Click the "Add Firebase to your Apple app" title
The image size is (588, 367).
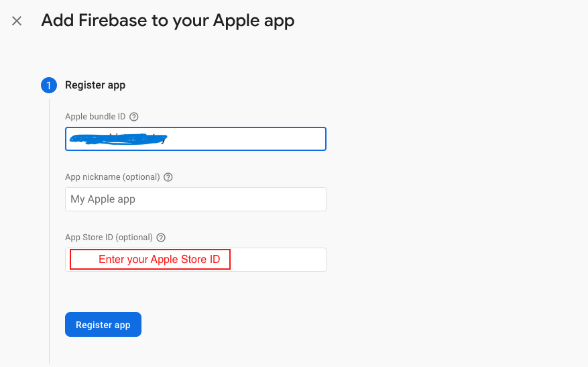point(168,21)
